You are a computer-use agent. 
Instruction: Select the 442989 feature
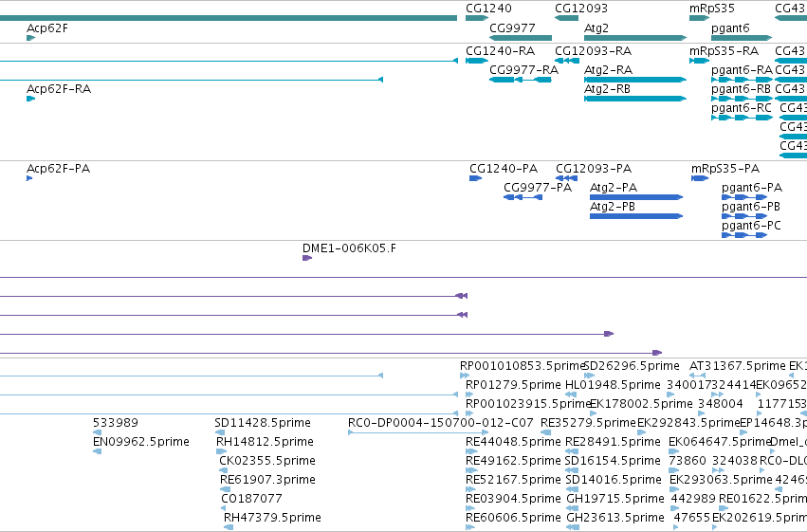[x=675, y=509]
